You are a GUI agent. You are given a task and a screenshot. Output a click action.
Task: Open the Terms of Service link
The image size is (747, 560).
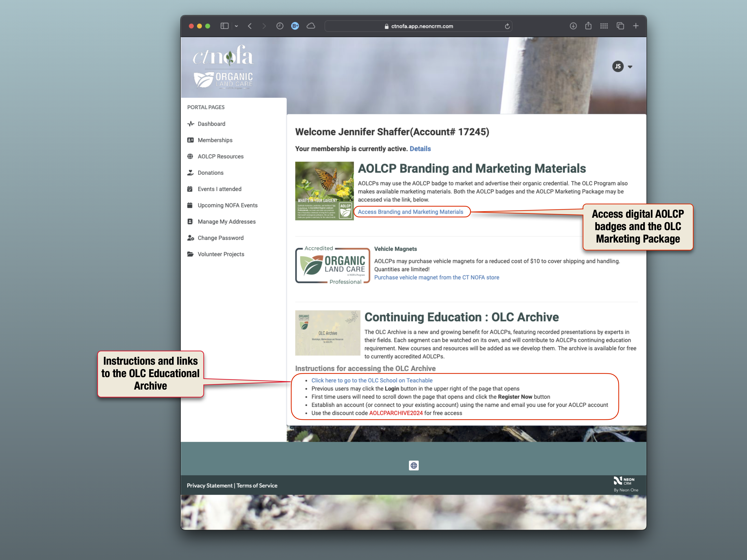(257, 486)
